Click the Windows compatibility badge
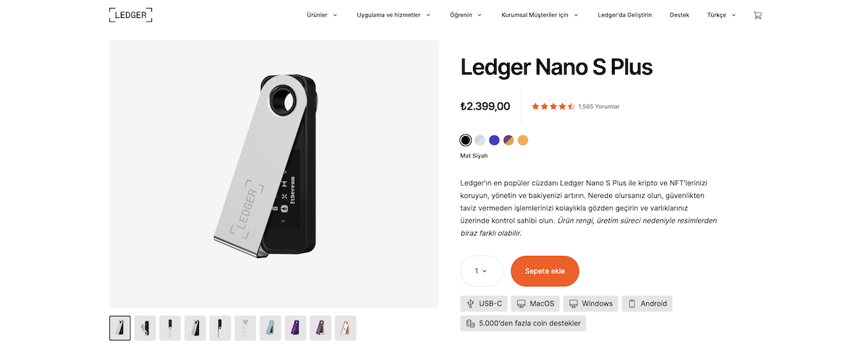Viewport: 868px width, 352px height. (590, 304)
